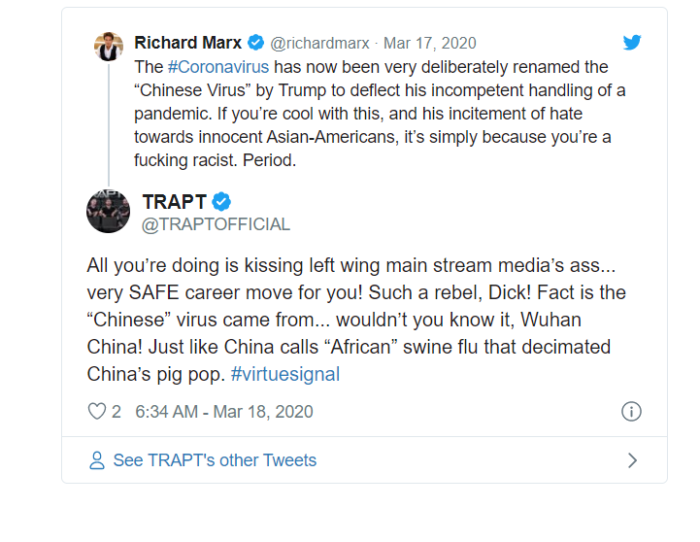Click the Mar 17, 2020 date
The image size is (700, 542).
pyautogui.click(x=430, y=43)
